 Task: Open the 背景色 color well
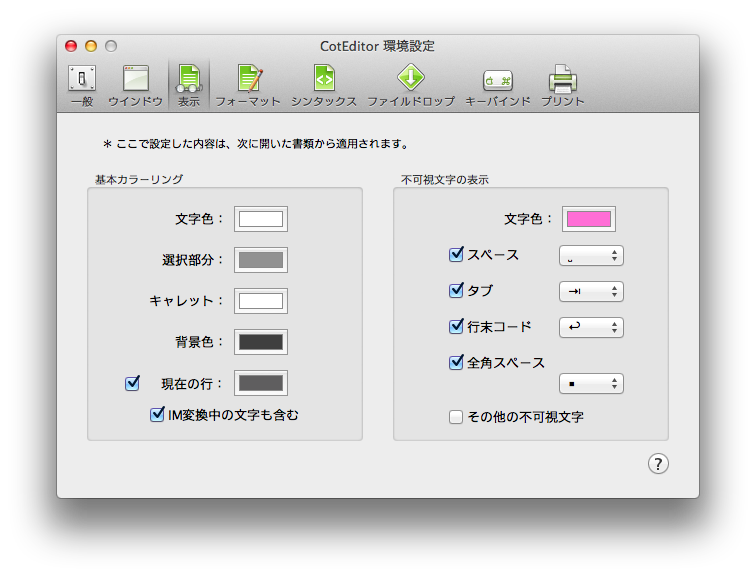point(261,342)
